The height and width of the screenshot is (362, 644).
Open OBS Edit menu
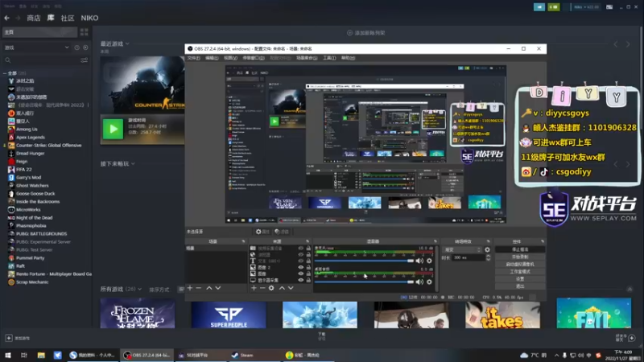pyautogui.click(x=212, y=58)
